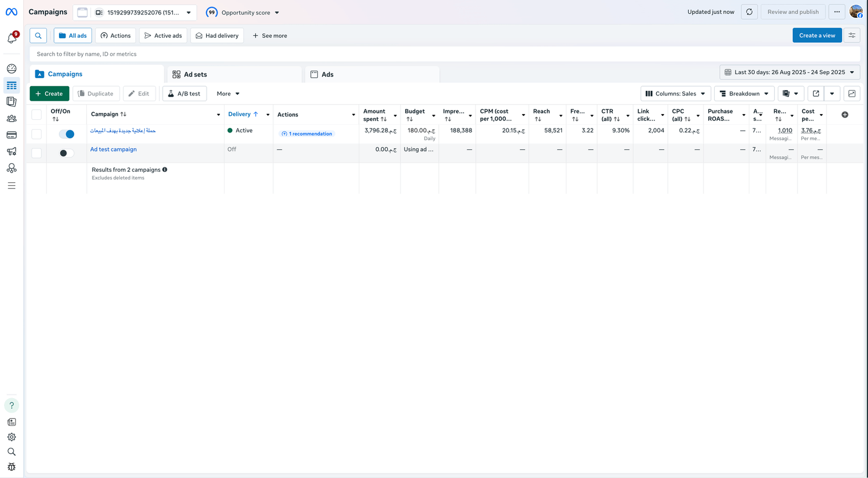Open the search icon button beside All ads
This screenshot has height=478, width=868.
tap(38, 36)
